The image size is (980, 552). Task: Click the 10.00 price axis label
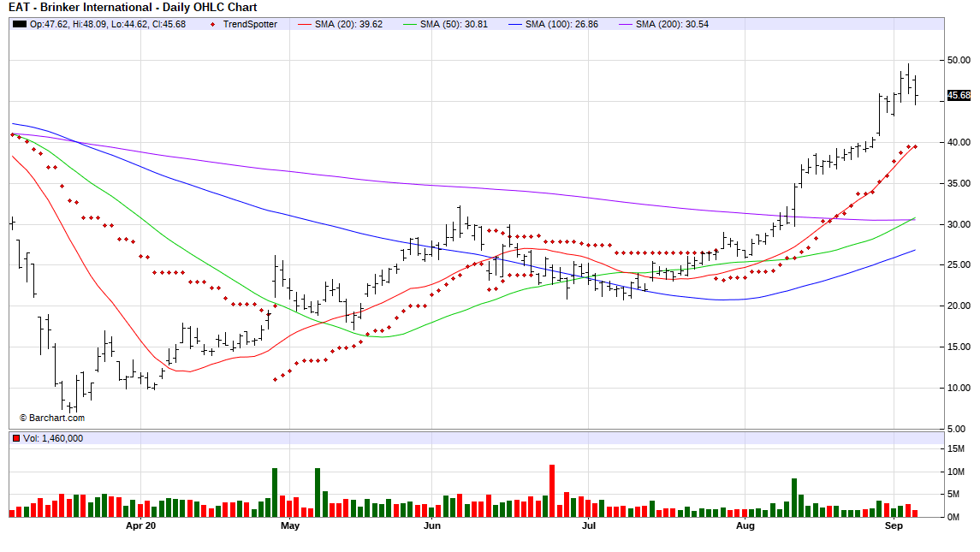(x=959, y=389)
